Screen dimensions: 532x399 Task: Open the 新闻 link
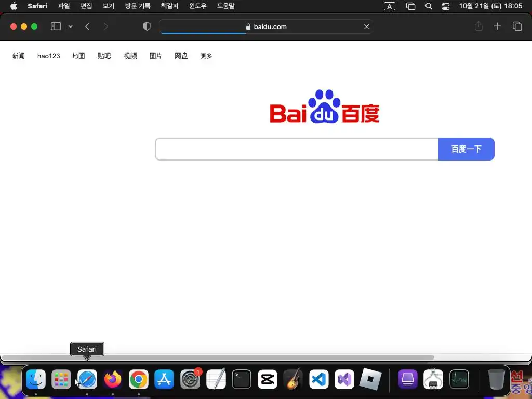click(19, 56)
